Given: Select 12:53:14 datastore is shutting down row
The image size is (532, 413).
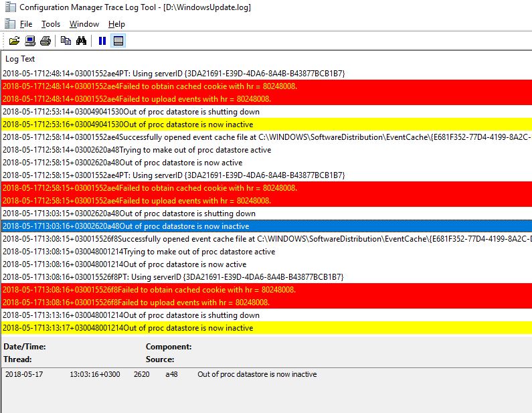Looking at the screenshot, I should coord(266,112).
